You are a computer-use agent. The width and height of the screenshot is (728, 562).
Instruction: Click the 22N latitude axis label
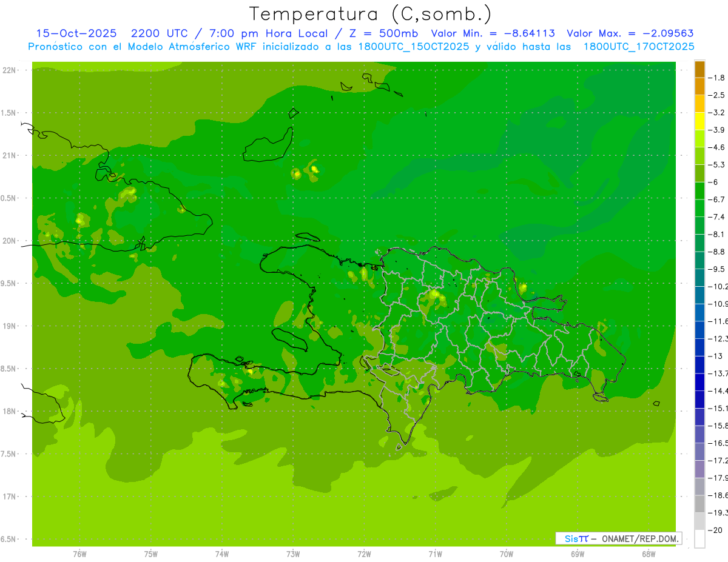9,70
